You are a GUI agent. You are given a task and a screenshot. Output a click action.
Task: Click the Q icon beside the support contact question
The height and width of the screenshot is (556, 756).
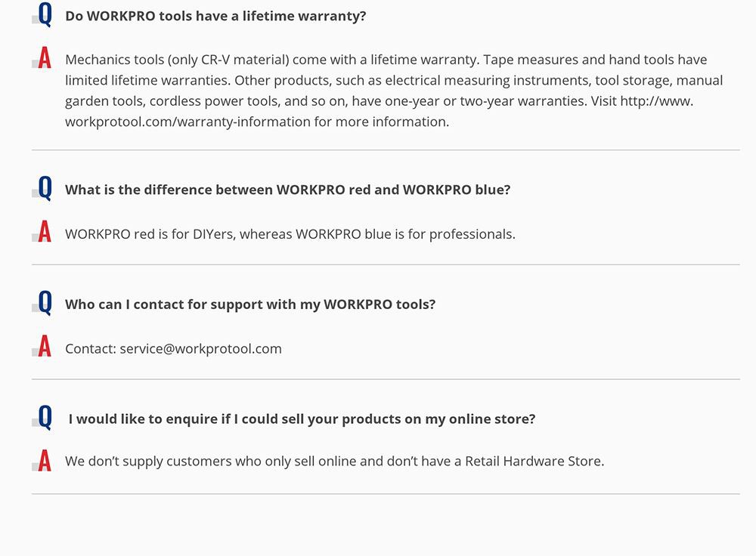tap(45, 304)
